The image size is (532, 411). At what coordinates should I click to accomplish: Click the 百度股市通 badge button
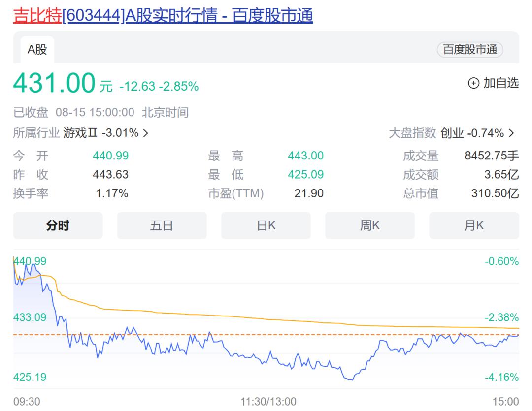pyautogui.click(x=470, y=50)
